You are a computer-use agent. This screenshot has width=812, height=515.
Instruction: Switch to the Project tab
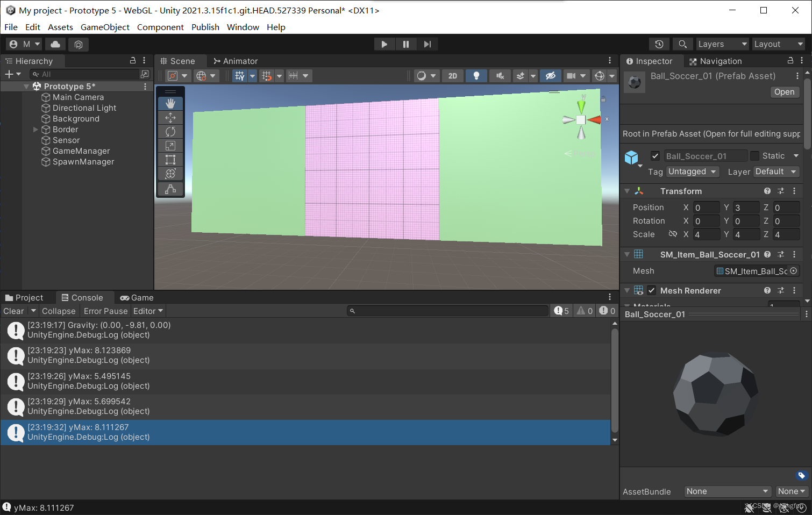click(24, 297)
